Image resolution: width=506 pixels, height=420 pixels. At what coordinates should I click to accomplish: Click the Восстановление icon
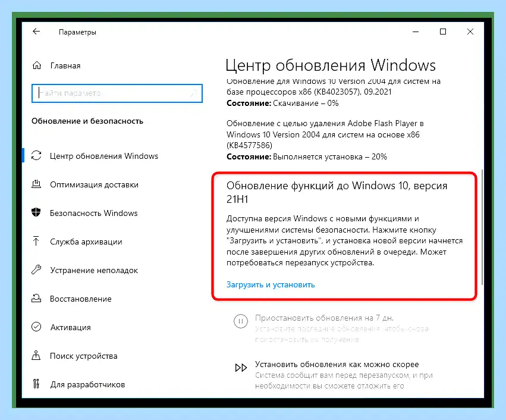pyautogui.click(x=36, y=298)
